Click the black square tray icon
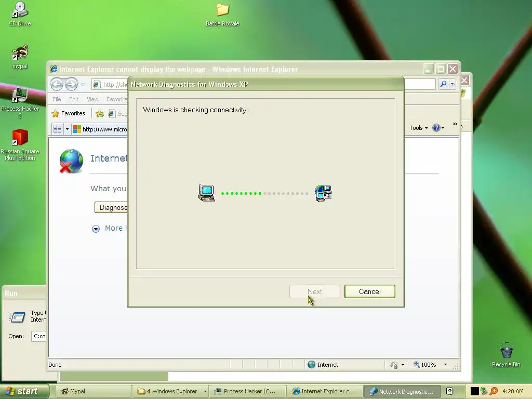 coord(475,391)
